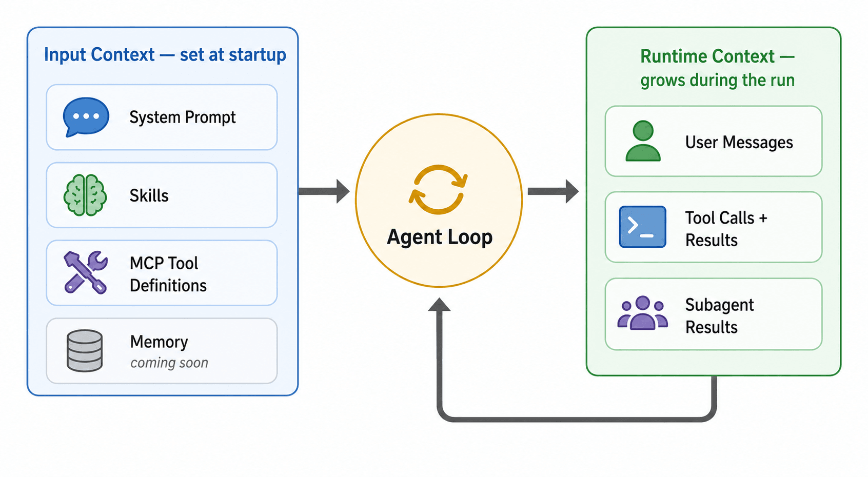The height and width of the screenshot is (477, 868).
Task: Click the italic 'coming soon' text
Action: (x=169, y=363)
